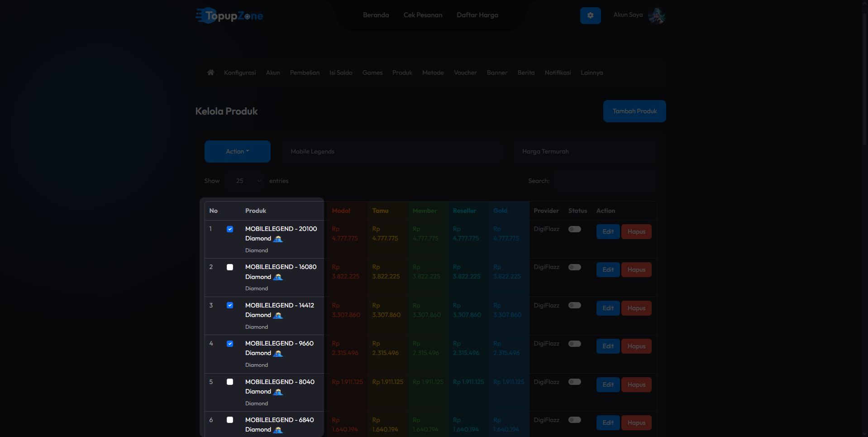Toggle status switch for 9660 Diamond row
This screenshot has width=868, height=437.
[575, 344]
